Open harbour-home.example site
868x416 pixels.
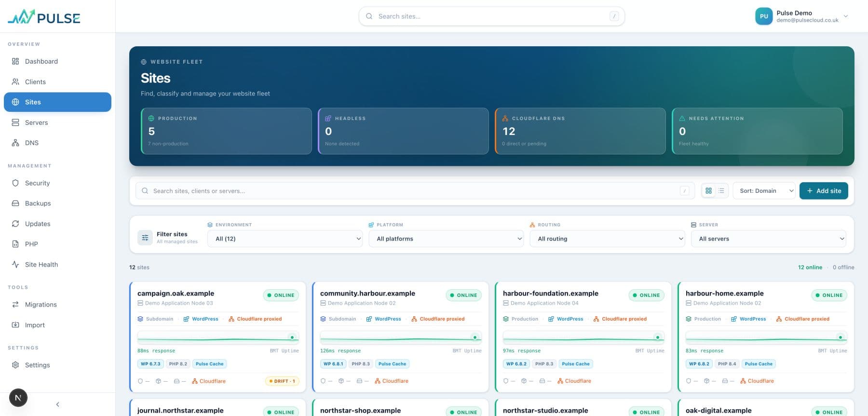(724, 293)
